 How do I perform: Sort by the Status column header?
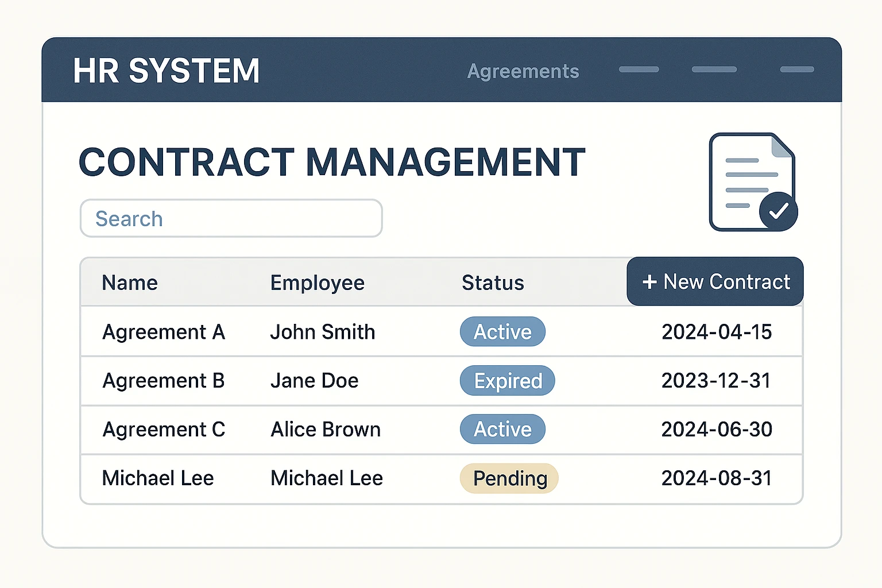point(493,283)
